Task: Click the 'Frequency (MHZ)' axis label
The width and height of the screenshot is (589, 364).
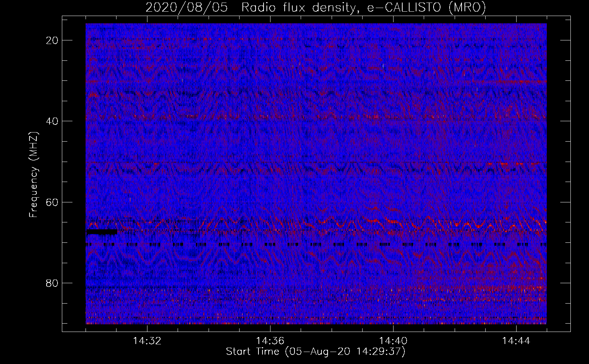Action: (33, 175)
